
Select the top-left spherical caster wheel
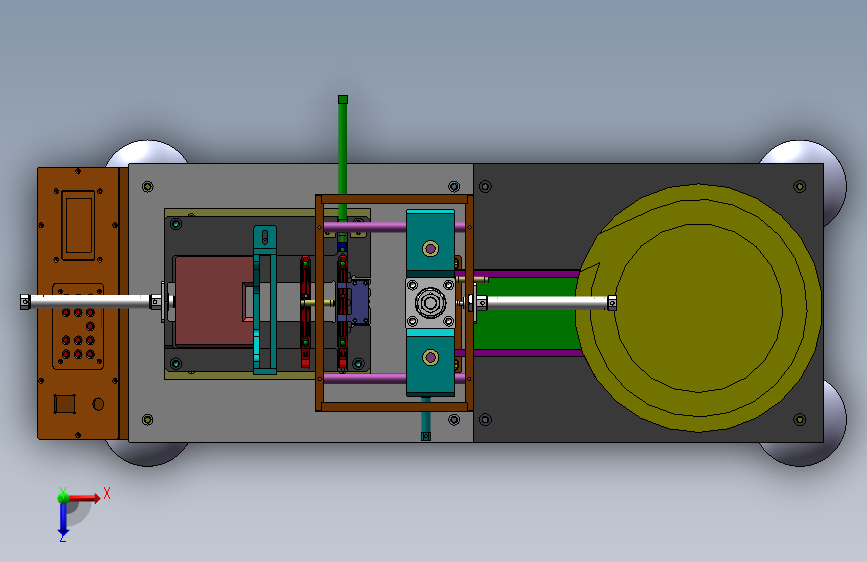point(147,152)
